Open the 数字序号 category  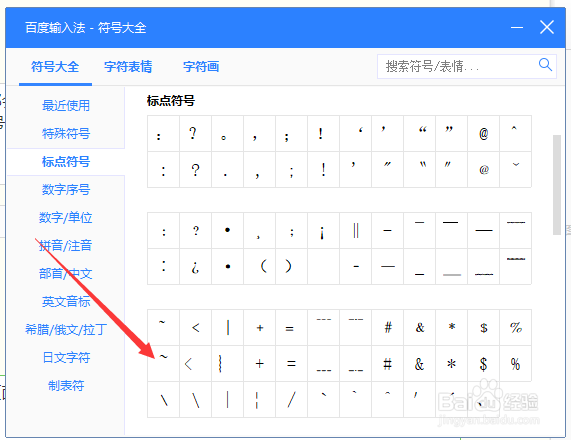click(66, 190)
